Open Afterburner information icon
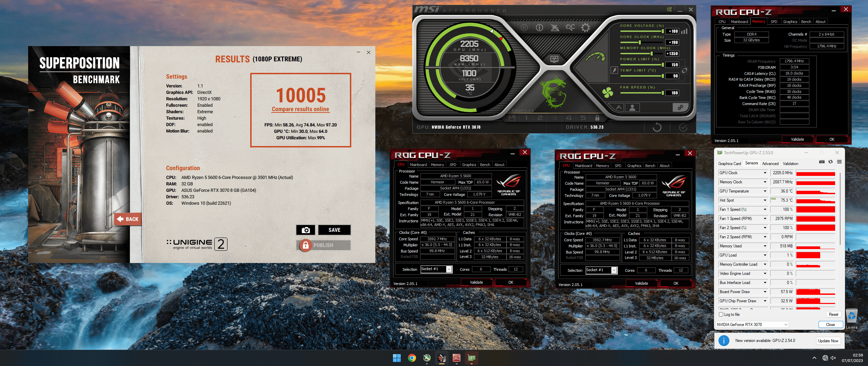This screenshot has height=366, width=868. coord(539,27)
